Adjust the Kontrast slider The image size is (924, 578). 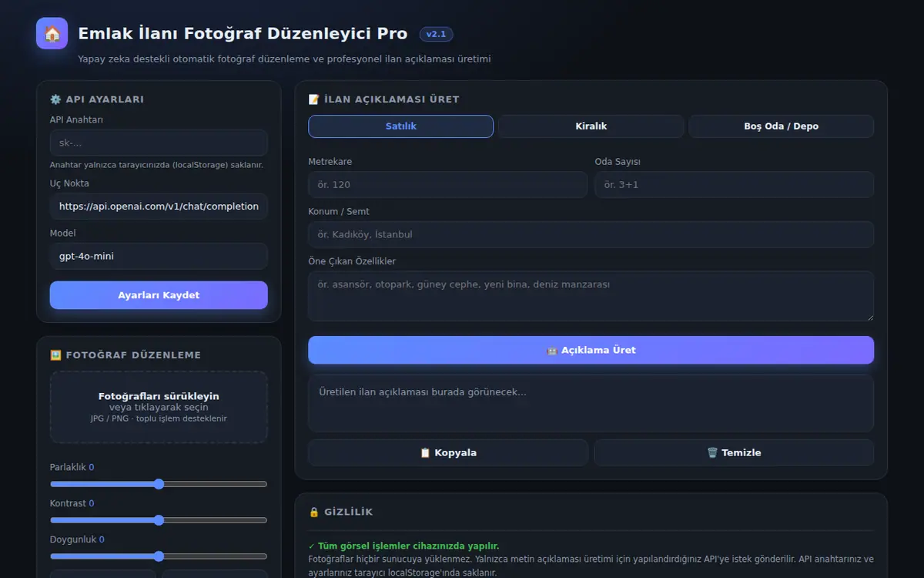point(159,520)
